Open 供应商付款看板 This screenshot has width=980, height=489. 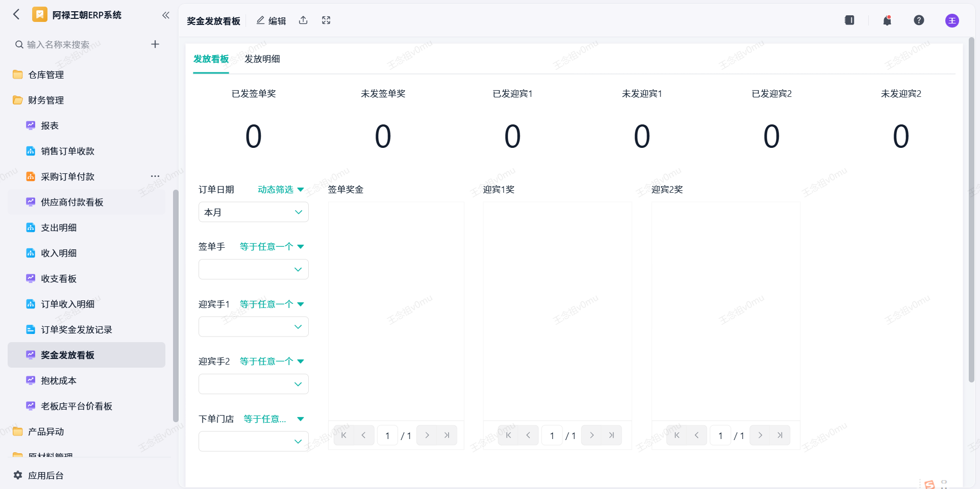click(x=86, y=202)
